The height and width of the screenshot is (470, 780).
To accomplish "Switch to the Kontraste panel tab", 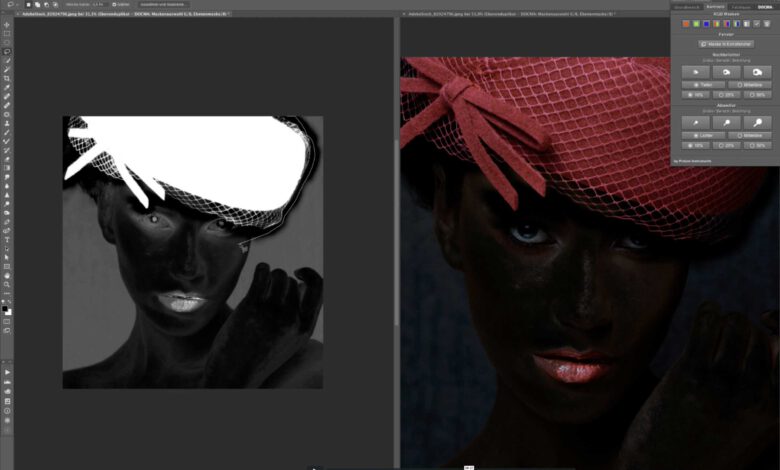I will pos(715,6).
